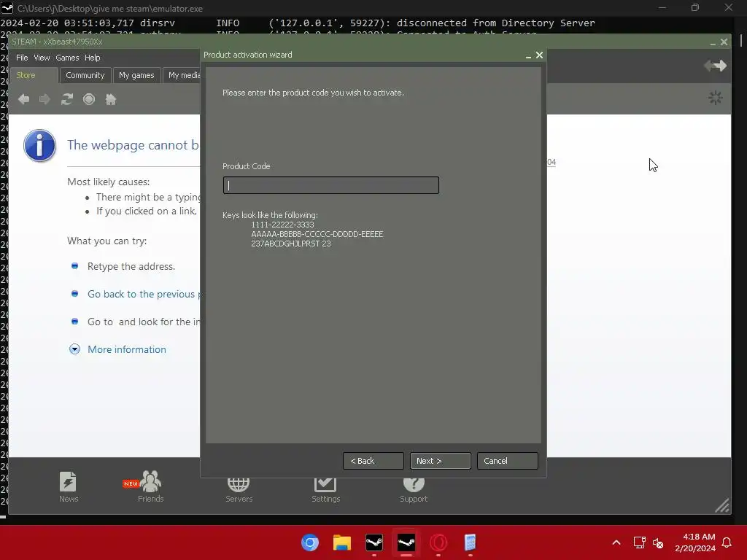Switch to the active Steam taskbar icon

[406, 542]
